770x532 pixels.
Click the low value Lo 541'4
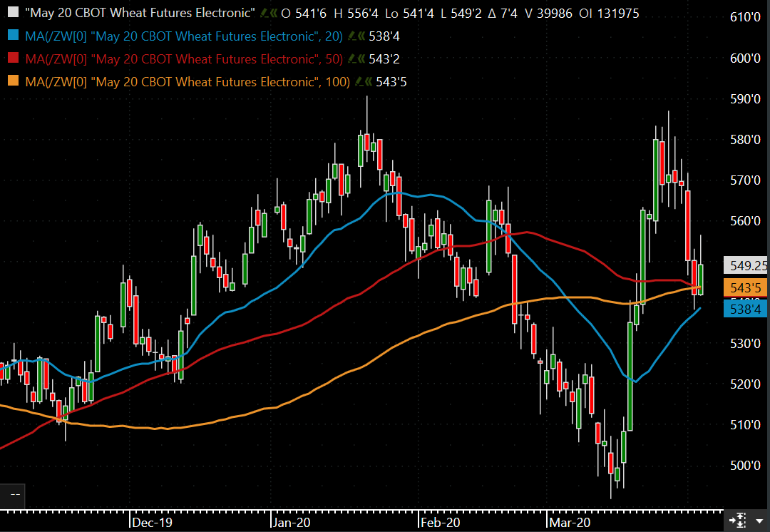tap(409, 14)
